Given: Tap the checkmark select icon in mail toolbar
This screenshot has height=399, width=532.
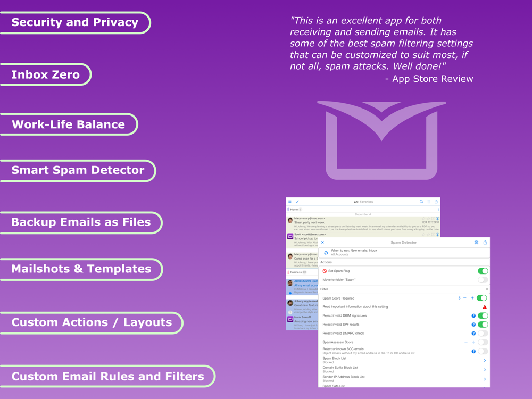Looking at the screenshot, I should 297,202.
